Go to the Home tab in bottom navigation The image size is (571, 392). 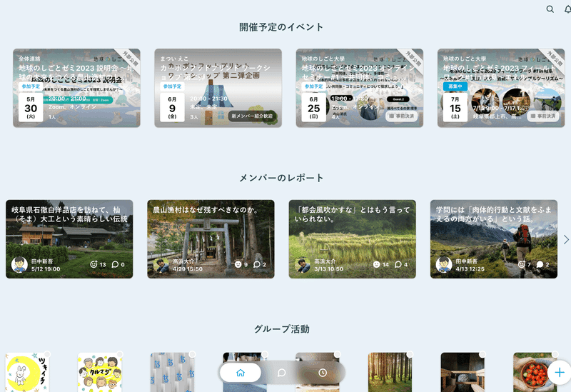241,373
